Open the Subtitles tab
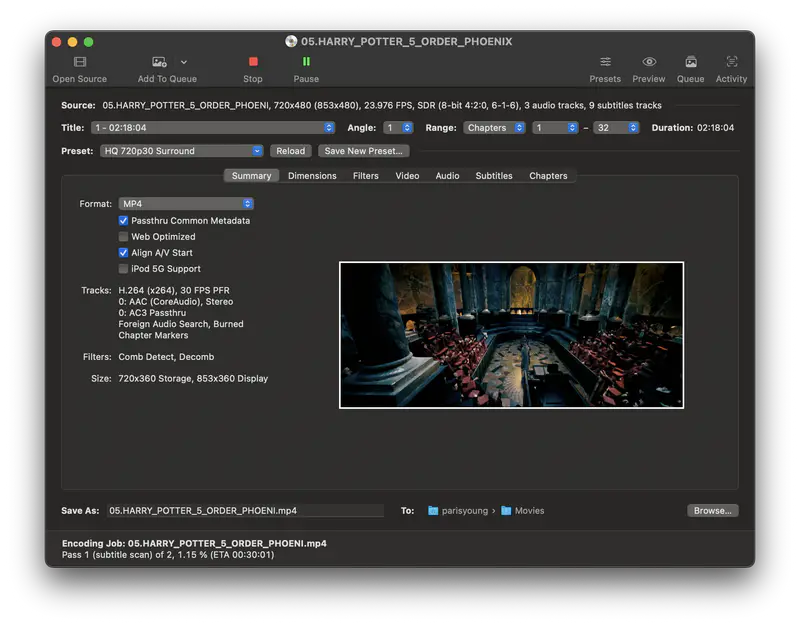Image resolution: width=800 pixels, height=627 pixels. coord(493,175)
